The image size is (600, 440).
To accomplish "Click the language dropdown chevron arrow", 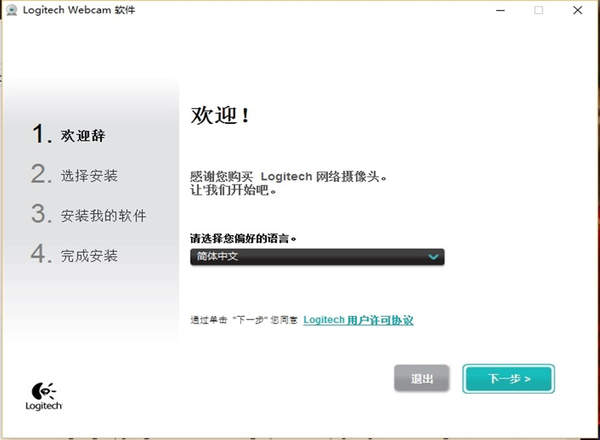I will tap(433, 257).
